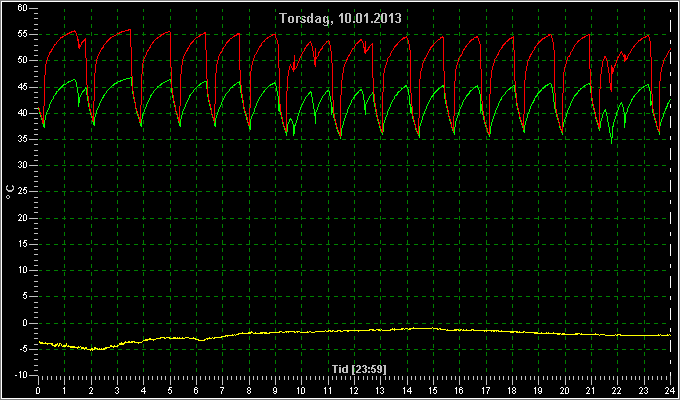This screenshot has height=400, width=680.
Task: Click hour 3 tick on x-axis
Action: click(x=117, y=390)
